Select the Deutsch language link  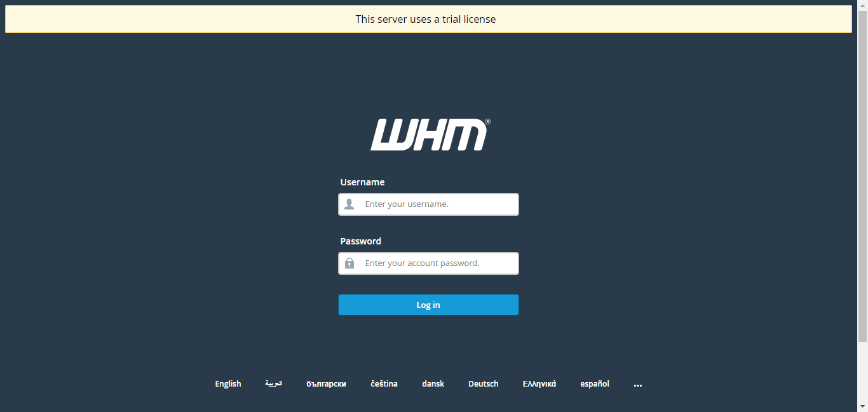[x=483, y=383]
